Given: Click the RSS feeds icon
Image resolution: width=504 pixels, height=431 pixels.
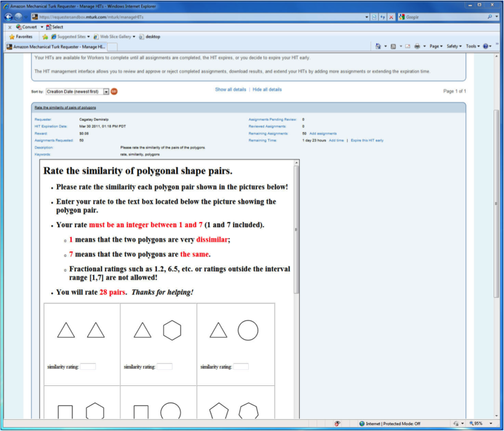Looking at the screenshot, I should click(x=393, y=47).
